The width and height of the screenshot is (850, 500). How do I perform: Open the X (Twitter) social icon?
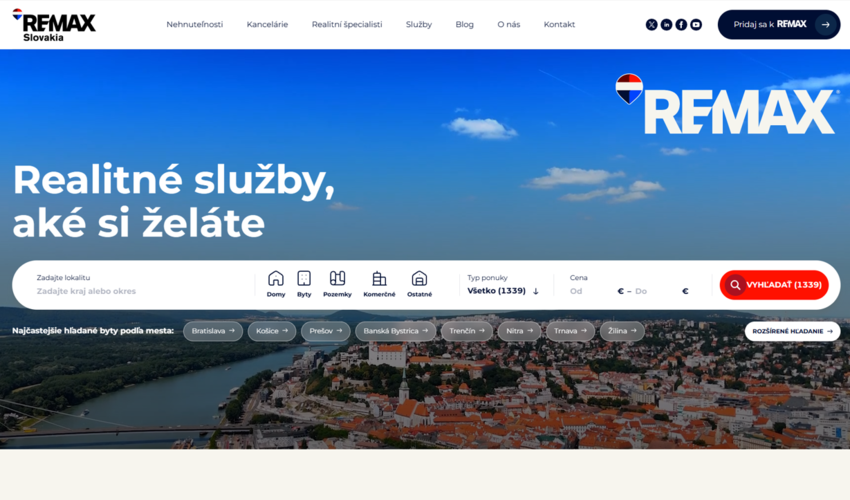click(x=652, y=24)
